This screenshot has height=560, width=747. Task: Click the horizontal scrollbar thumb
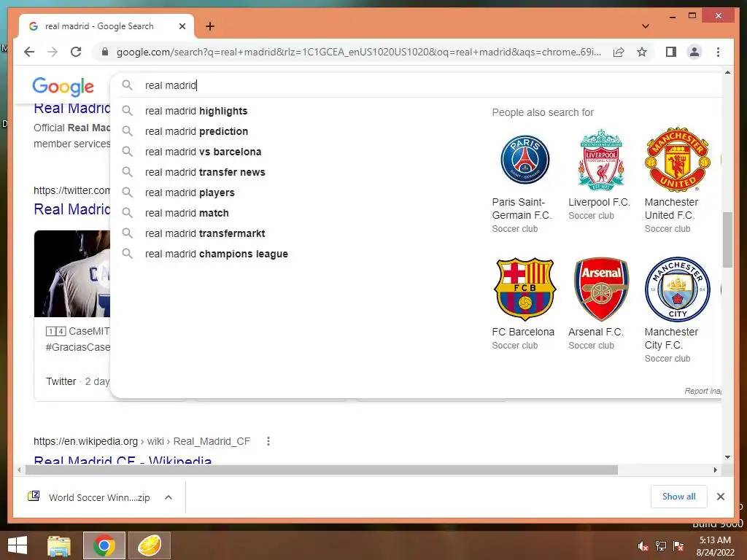(322, 470)
